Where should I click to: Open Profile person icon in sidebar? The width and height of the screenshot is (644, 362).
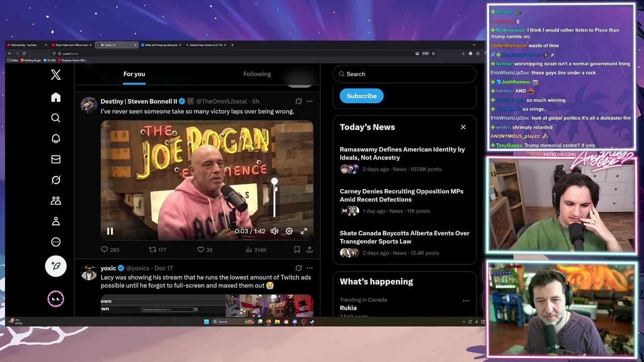pos(56,221)
